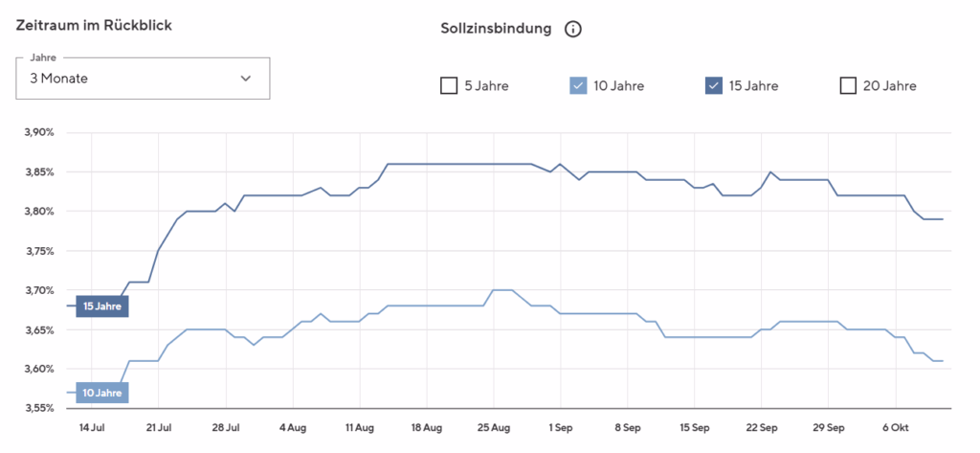The width and height of the screenshot is (980, 453).
Task: Uncheck the 10 Jahre checkbox
Action: (577, 86)
